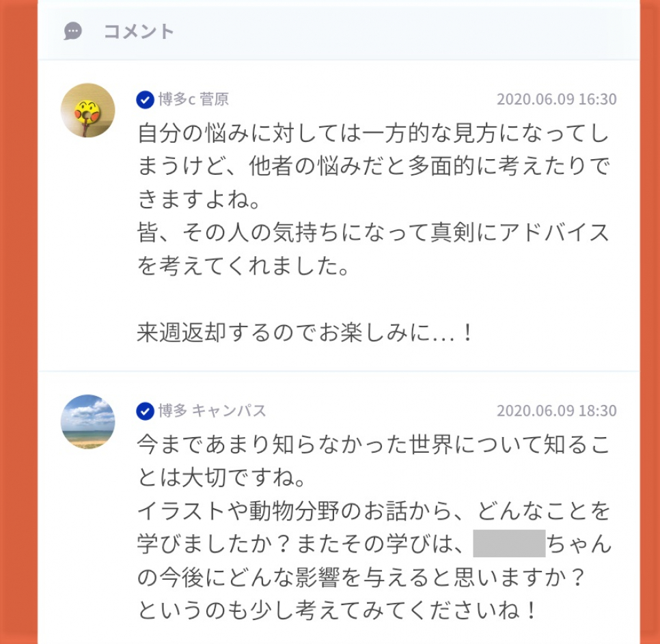Open the 博多c 菅原 user profile name
The width and height of the screenshot is (660, 644).
193,99
